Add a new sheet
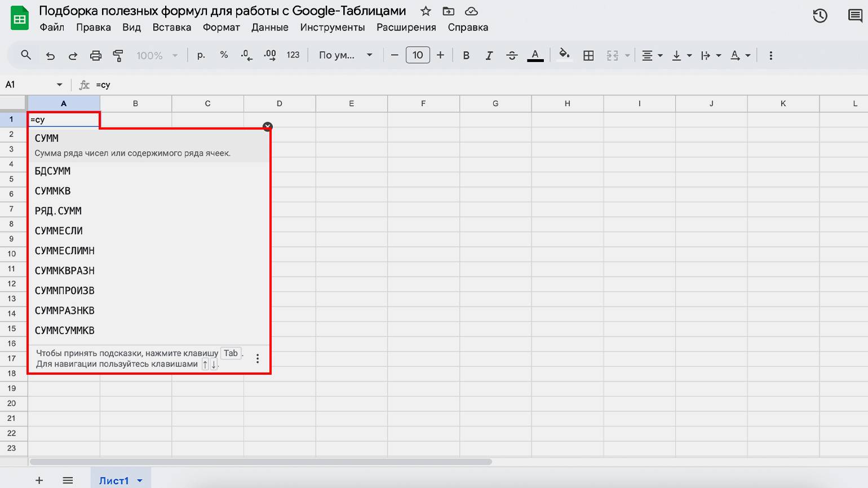The width and height of the screenshot is (868, 488). (39, 480)
